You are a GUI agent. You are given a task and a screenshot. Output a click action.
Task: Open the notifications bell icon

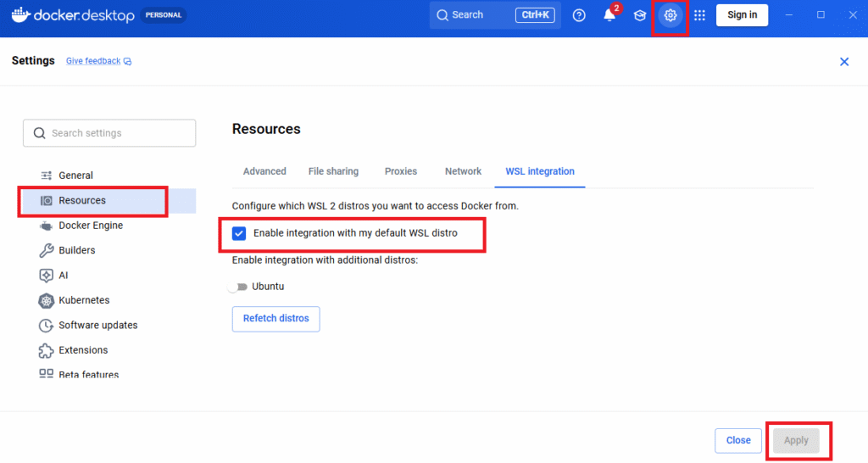[609, 15]
